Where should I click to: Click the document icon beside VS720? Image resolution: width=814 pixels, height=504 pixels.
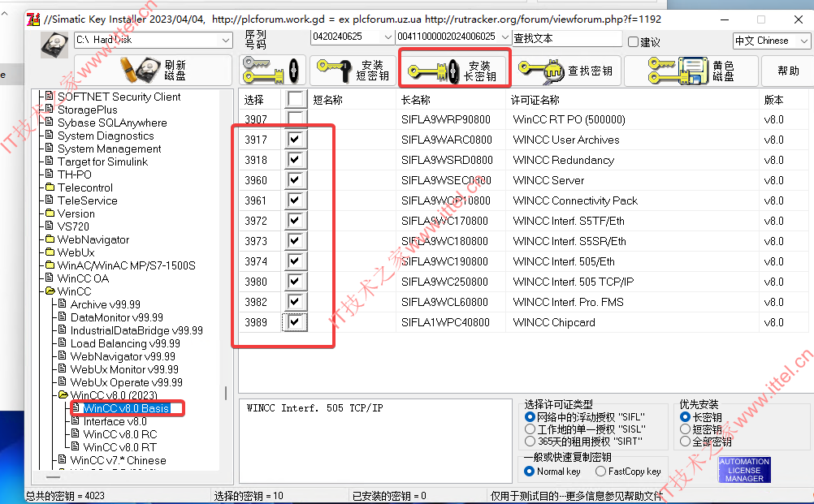(x=50, y=226)
